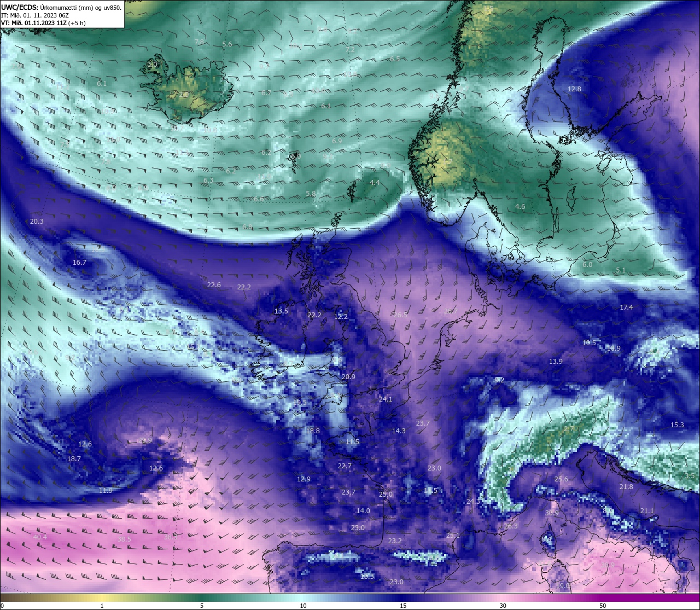Click the '10' label on color scale
The image size is (700, 610).
tap(302, 606)
